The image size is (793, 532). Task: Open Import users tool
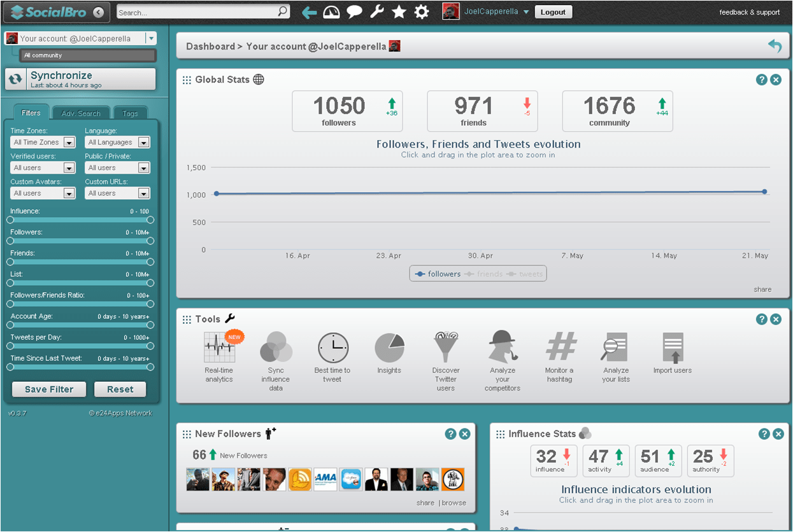pos(673,354)
